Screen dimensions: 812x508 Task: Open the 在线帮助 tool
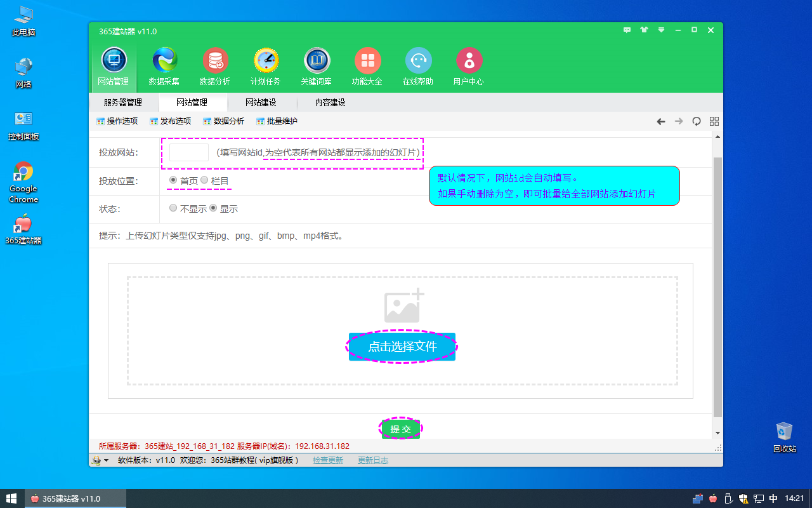pos(418,67)
